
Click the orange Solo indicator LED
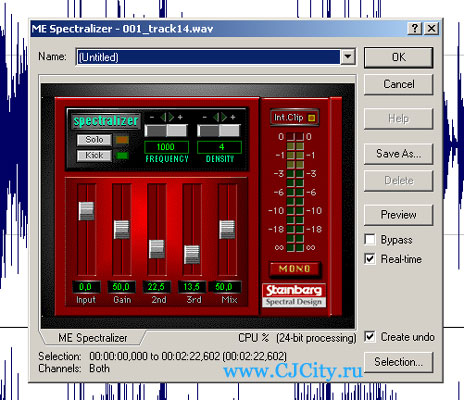click(x=122, y=140)
